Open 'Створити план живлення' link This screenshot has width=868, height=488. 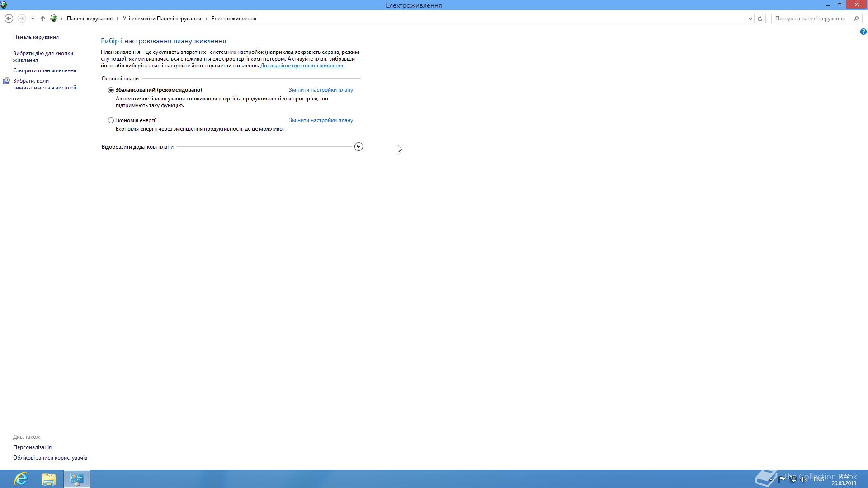pos(45,70)
